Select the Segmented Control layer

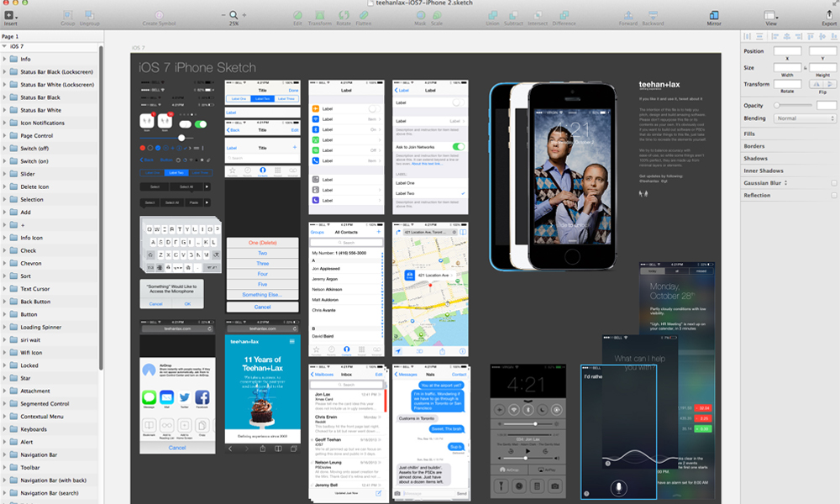click(x=45, y=404)
